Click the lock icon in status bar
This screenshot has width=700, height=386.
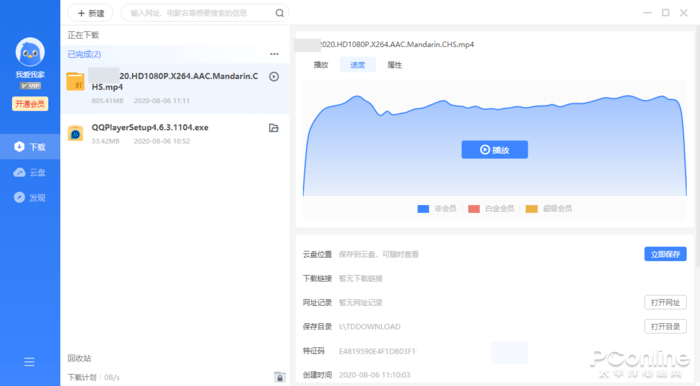(x=279, y=378)
